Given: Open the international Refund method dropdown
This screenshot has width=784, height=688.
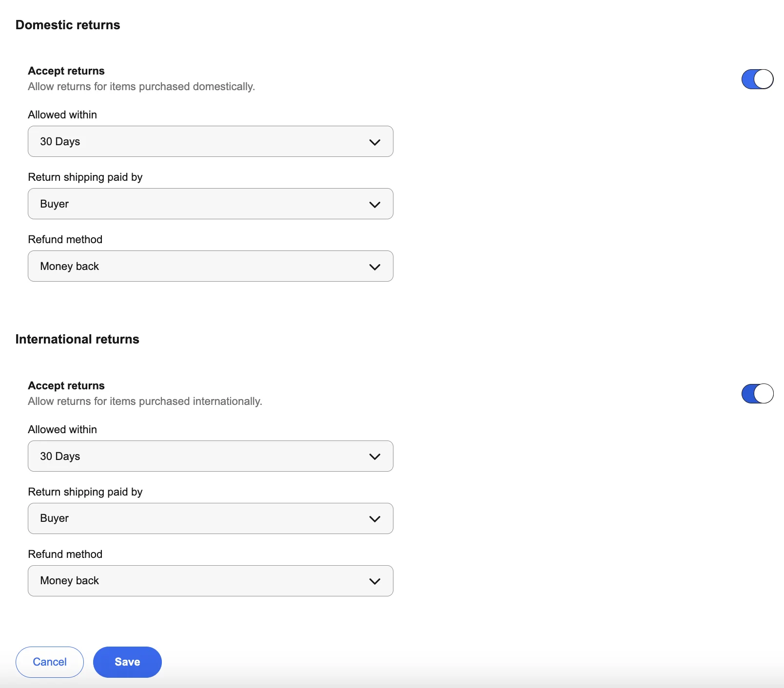Looking at the screenshot, I should coord(211,581).
